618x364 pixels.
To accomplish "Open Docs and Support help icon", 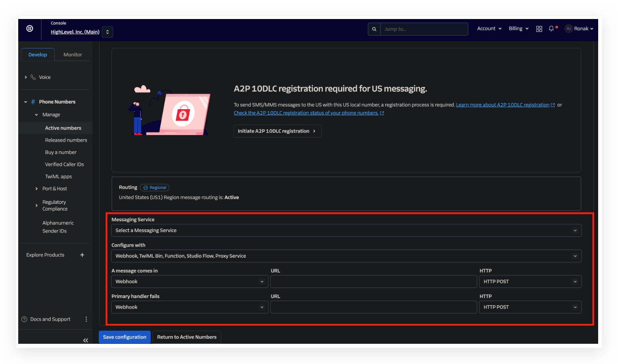I will click(x=24, y=320).
